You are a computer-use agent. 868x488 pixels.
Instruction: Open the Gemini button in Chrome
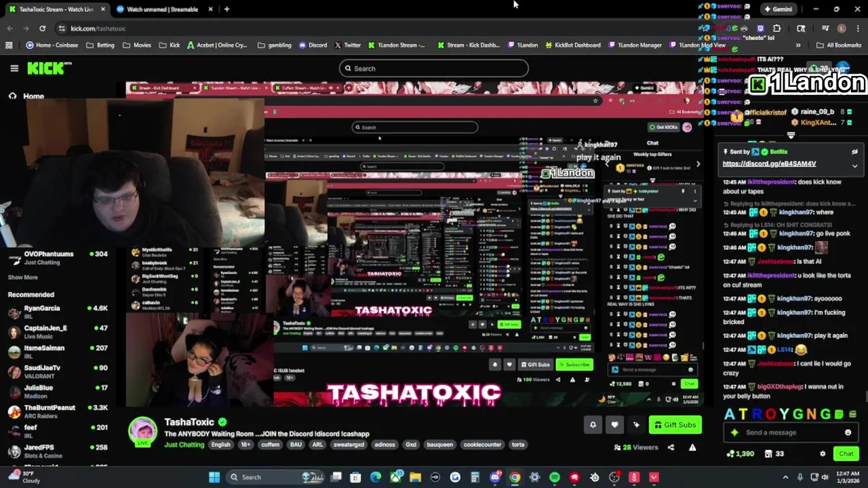coord(777,9)
